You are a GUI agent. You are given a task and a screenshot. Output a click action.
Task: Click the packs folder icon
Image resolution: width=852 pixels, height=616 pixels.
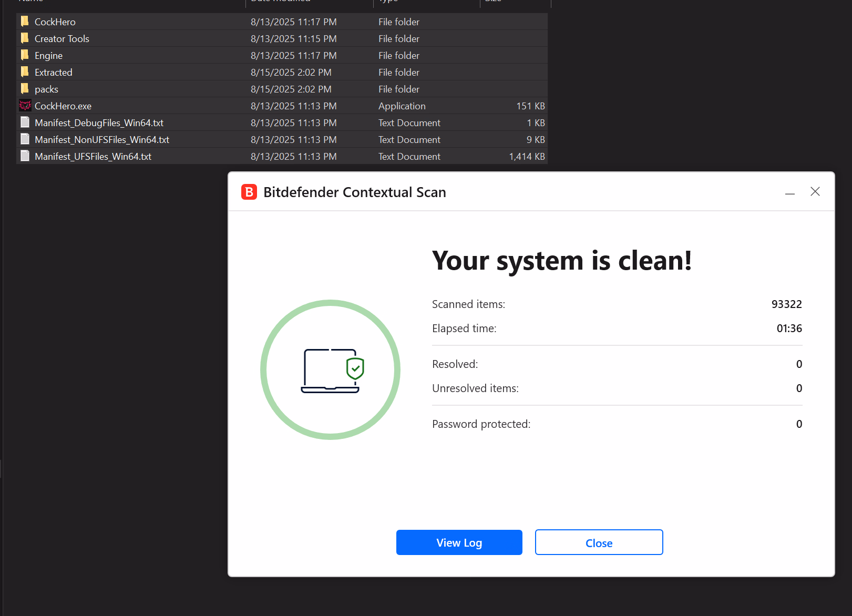tap(25, 89)
